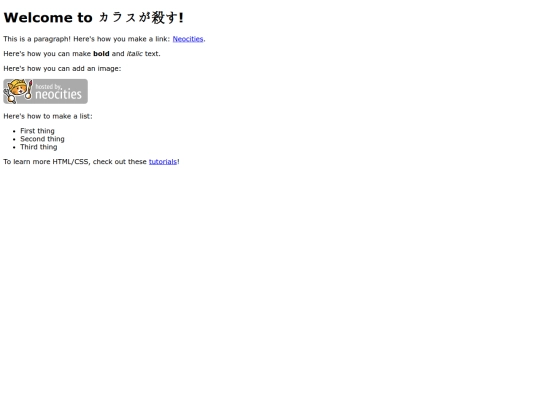Click the 'hosted by' text in the badge

pos(48,86)
